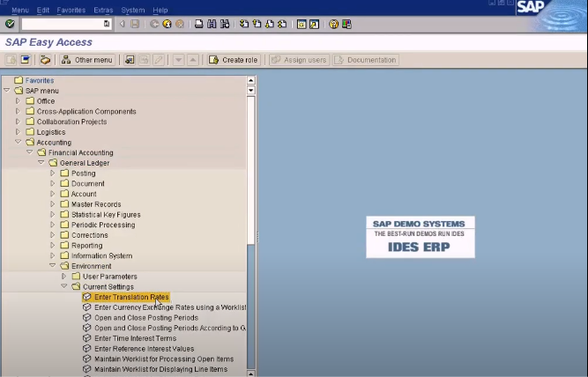This screenshot has width=588, height=377.
Task: Select Enter Reference Interest Values
Action: click(x=145, y=349)
